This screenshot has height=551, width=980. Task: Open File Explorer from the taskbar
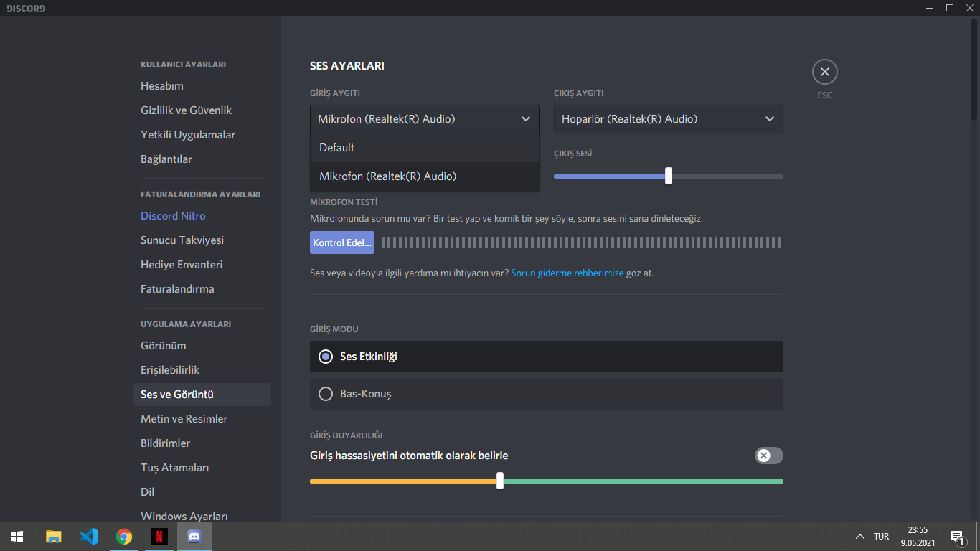click(x=54, y=536)
